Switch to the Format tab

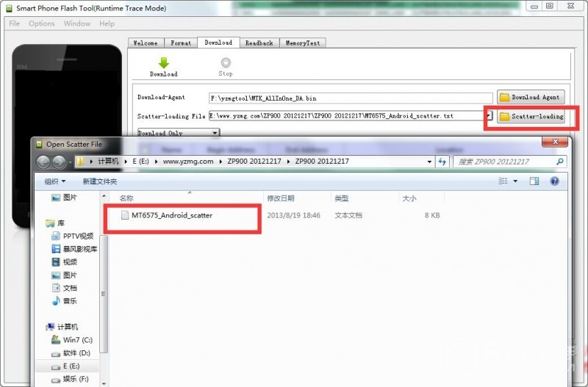pos(181,43)
